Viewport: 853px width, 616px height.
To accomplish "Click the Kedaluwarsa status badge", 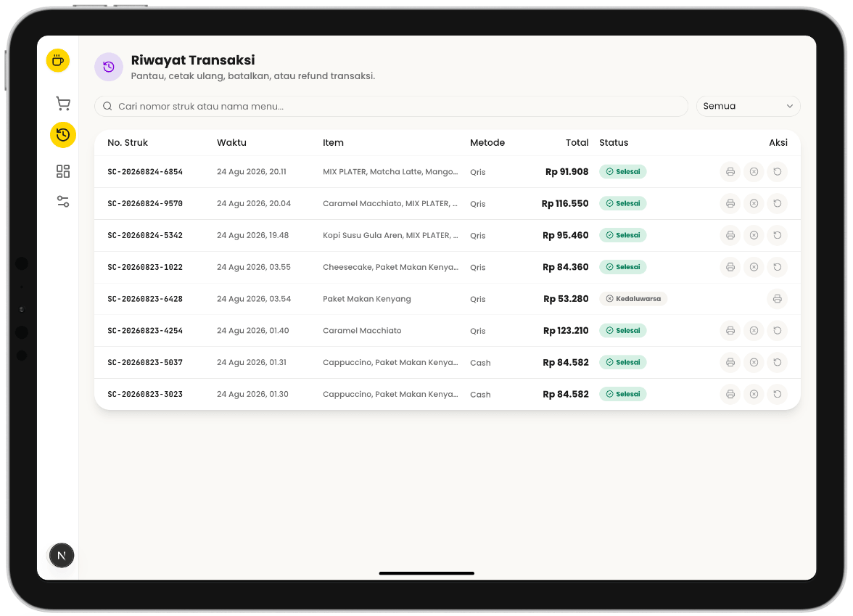I will click(633, 299).
